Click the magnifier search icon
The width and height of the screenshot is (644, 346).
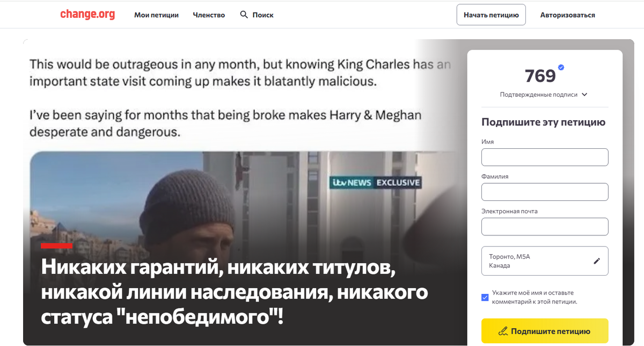pyautogui.click(x=244, y=15)
